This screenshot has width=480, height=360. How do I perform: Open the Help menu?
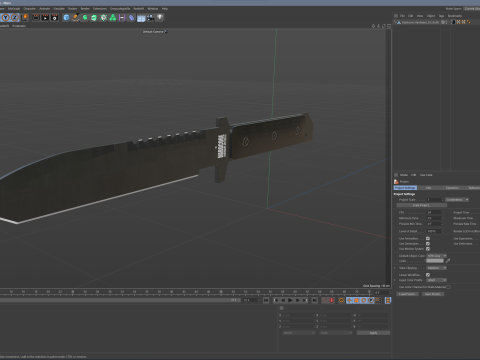tap(165, 9)
